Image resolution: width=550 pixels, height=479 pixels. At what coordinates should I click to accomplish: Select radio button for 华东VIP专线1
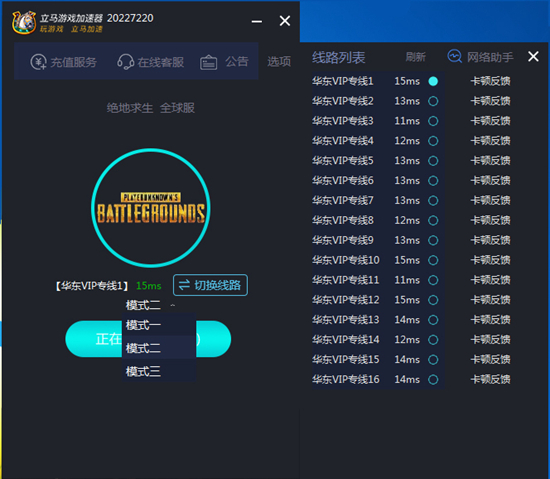click(x=433, y=81)
